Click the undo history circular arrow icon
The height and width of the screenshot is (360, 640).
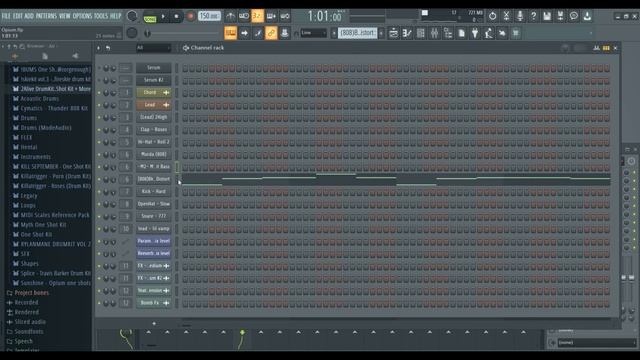[x=493, y=16]
